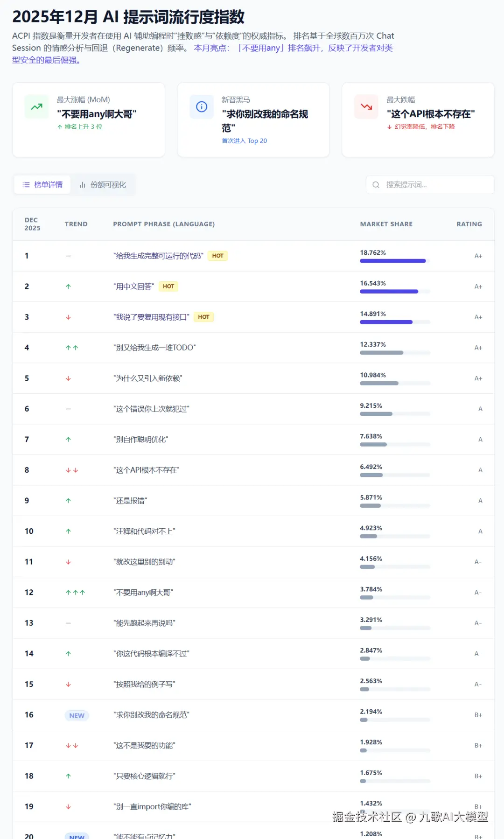The image size is (504, 839).
Task: Click the double down-arrow trend for rank 8
Action: point(72,470)
